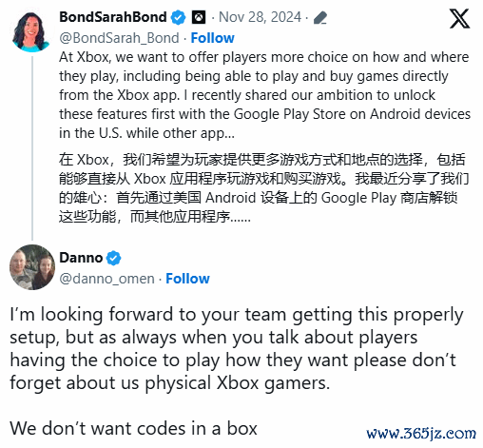Follow the @BondSarah_Bond account
Viewport: 483px width, 448px height.
(x=212, y=38)
